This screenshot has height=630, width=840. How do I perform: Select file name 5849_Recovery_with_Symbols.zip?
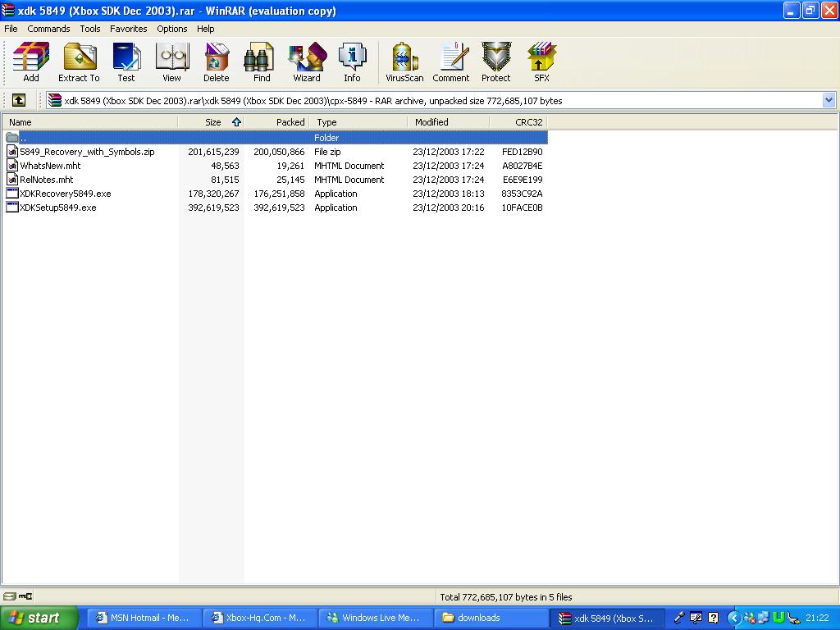87,152
